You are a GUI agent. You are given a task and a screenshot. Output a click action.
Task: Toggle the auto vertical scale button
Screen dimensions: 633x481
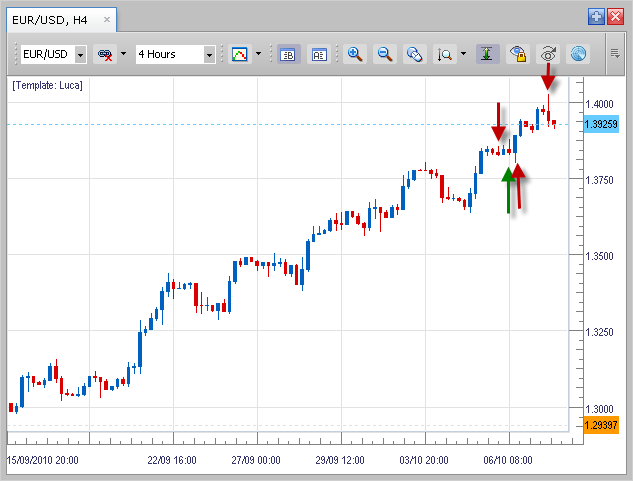click(x=487, y=54)
